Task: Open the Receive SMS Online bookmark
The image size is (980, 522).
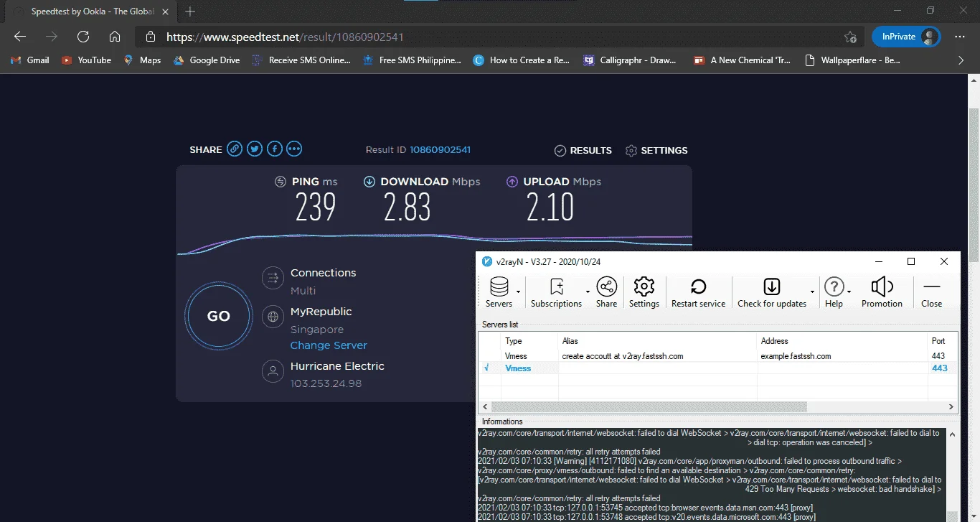Action: pos(301,60)
